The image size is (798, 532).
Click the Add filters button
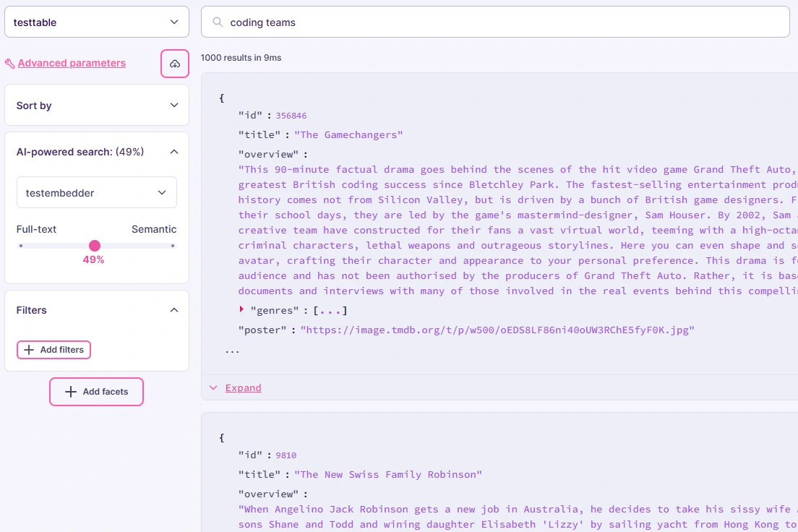pyautogui.click(x=53, y=349)
